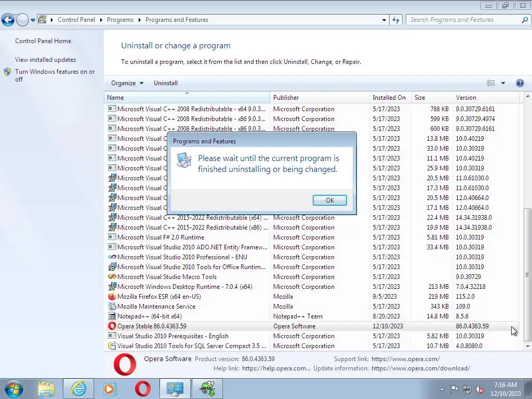Image resolution: width=532 pixels, height=399 pixels.
Task: Launch Internet Explorer from taskbar
Action: tap(78, 389)
